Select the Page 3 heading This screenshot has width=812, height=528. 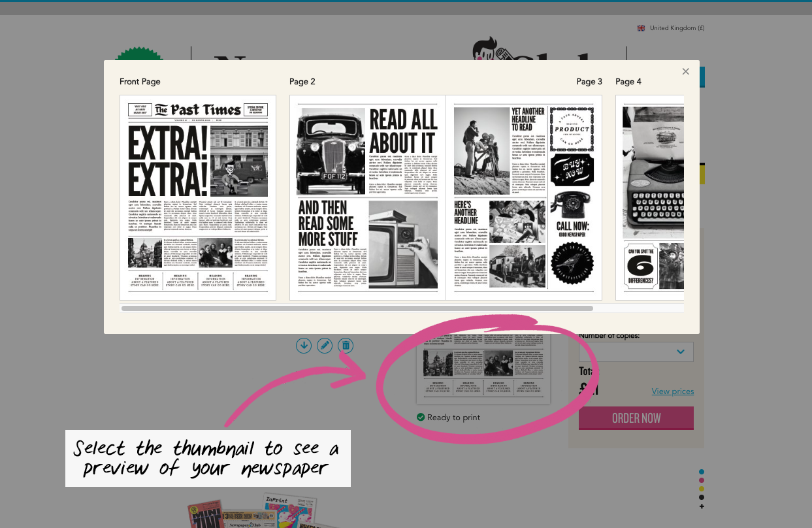589,81
